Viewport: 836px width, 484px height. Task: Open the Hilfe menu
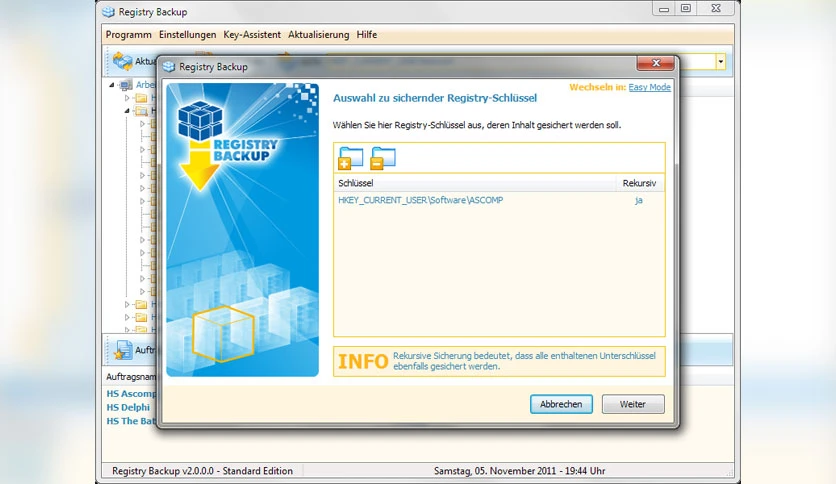367,35
